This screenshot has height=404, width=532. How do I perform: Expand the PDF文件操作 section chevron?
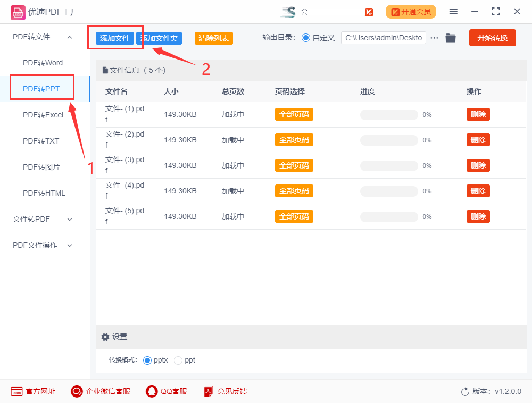[x=70, y=246]
